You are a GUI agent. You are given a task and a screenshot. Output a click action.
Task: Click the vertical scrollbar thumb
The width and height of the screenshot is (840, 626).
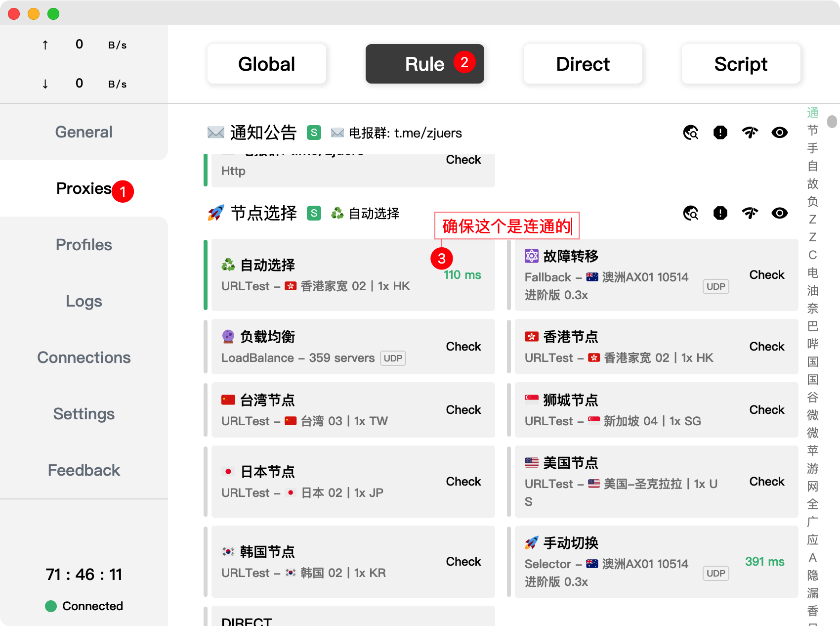tap(832, 121)
